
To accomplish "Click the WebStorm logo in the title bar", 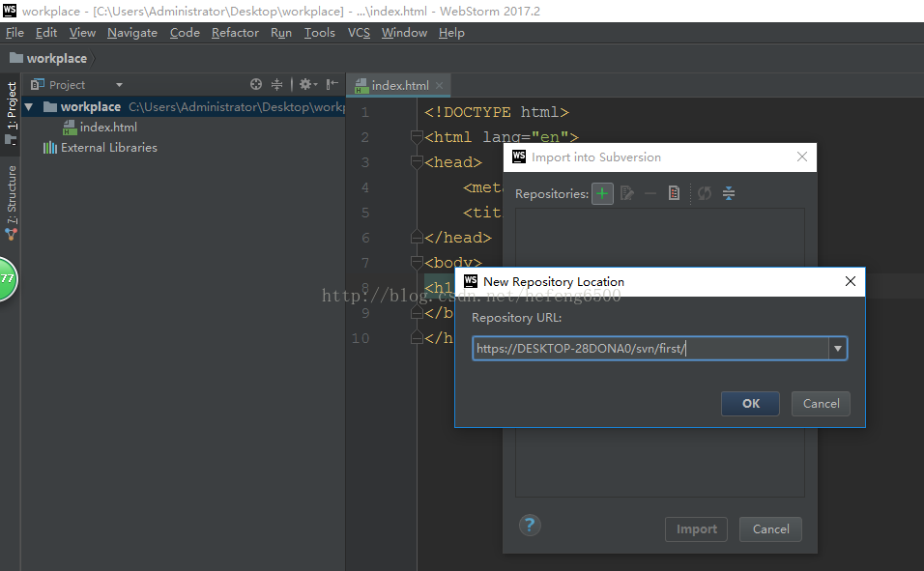I will coord(10,10).
